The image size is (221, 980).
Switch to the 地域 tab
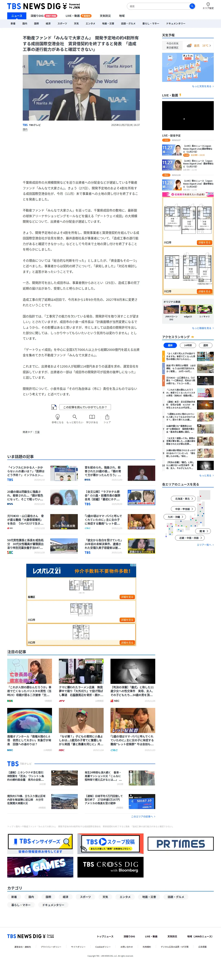122,16
